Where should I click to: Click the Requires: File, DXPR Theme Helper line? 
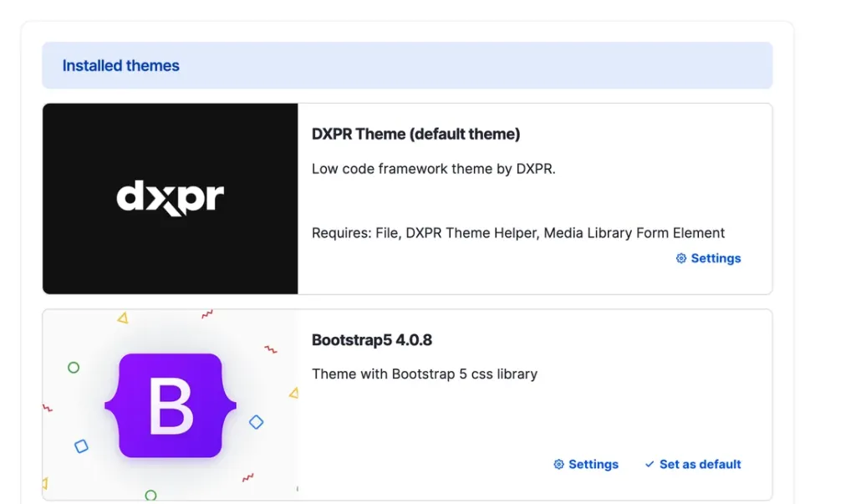point(518,233)
